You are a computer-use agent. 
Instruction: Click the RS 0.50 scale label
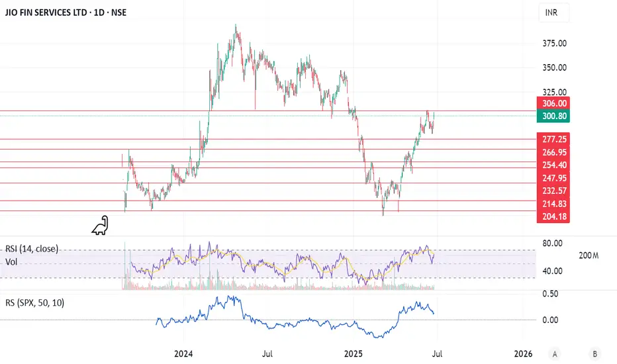pyautogui.click(x=550, y=294)
